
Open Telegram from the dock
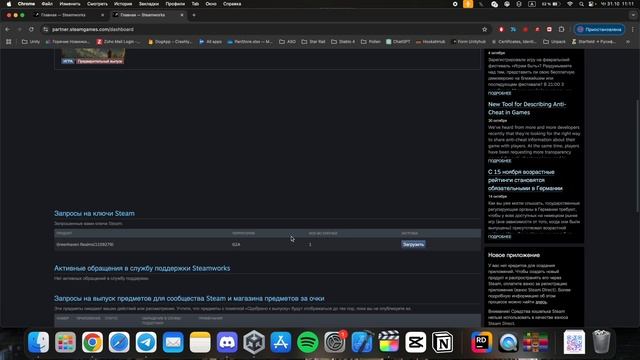tap(146, 342)
